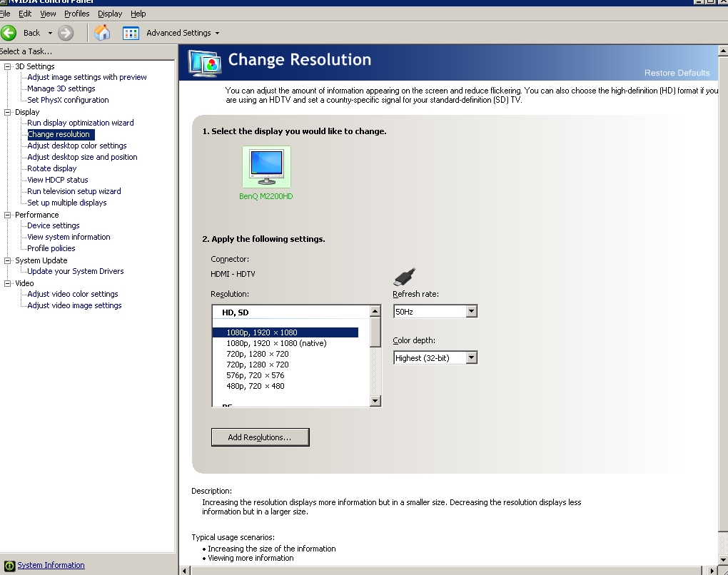Image resolution: width=728 pixels, height=575 pixels.
Task: Click the grey Forward arrow icon
Action: (66, 33)
